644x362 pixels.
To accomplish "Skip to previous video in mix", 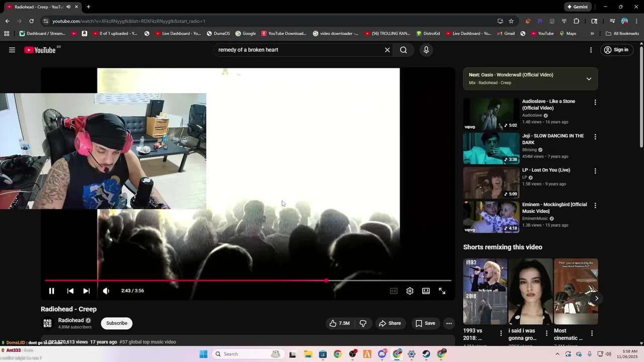I will (x=70, y=291).
